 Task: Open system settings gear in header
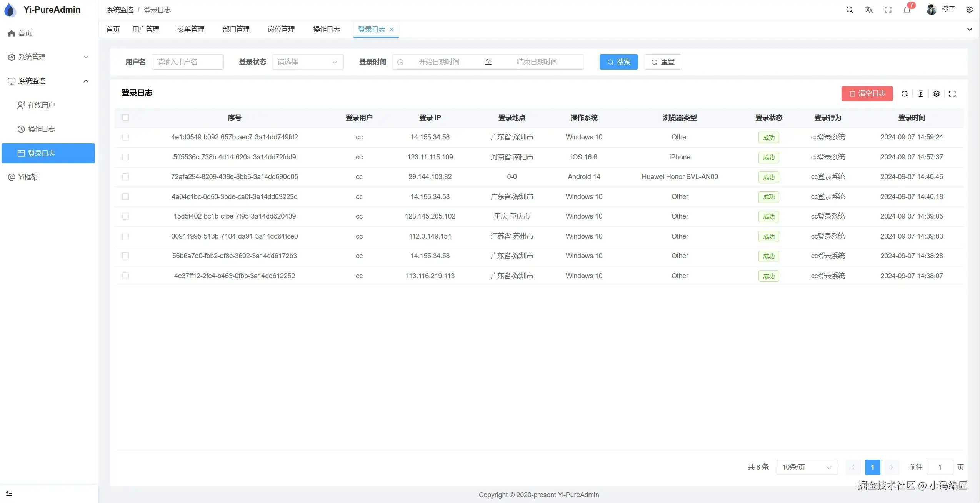[969, 10]
